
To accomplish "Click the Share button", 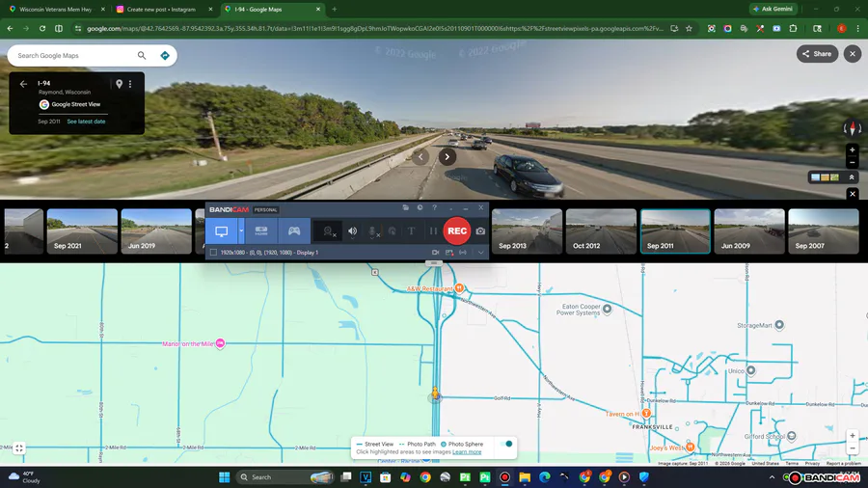I will (x=817, y=54).
